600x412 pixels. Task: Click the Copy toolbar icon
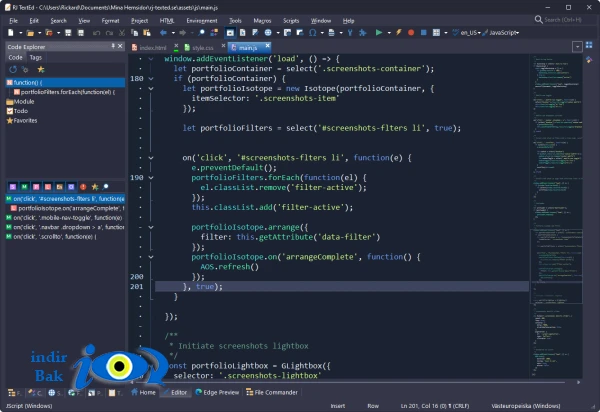point(134,33)
